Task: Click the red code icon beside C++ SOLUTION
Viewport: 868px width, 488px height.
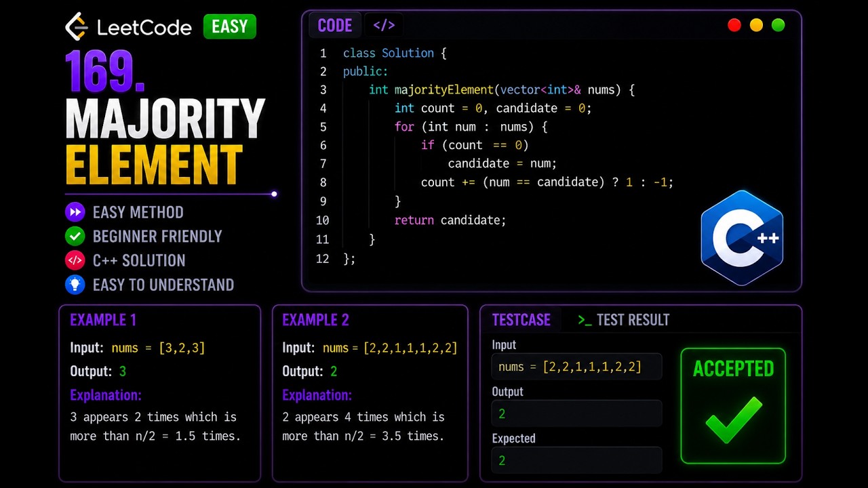Action: coord(75,260)
